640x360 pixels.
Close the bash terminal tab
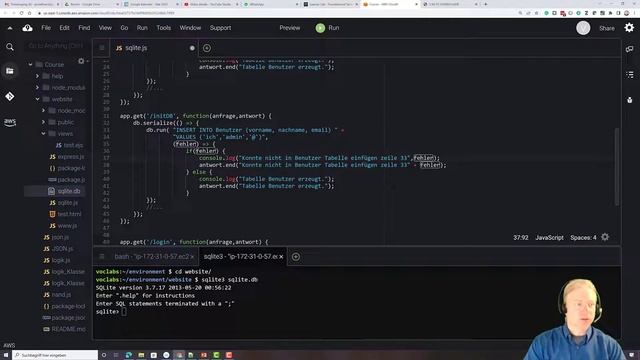pos(192,257)
